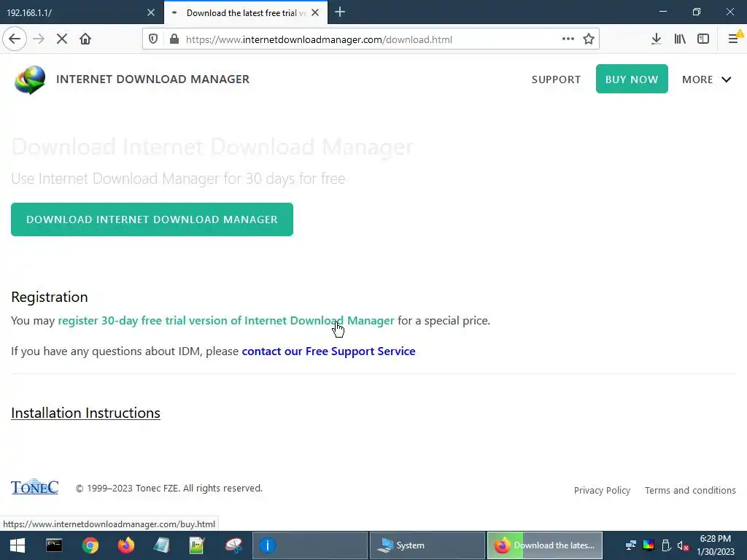Switch to Download the lates... Firefox taskbar button
Image resolution: width=747 pixels, height=560 pixels.
(x=545, y=545)
